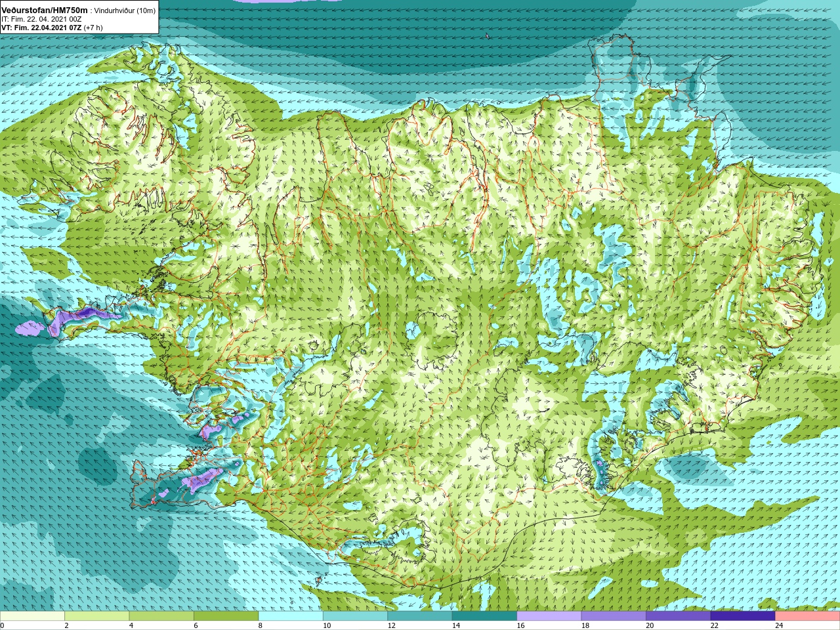Click legend scale value 8
This screenshot has height=630, width=840.
point(261,626)
